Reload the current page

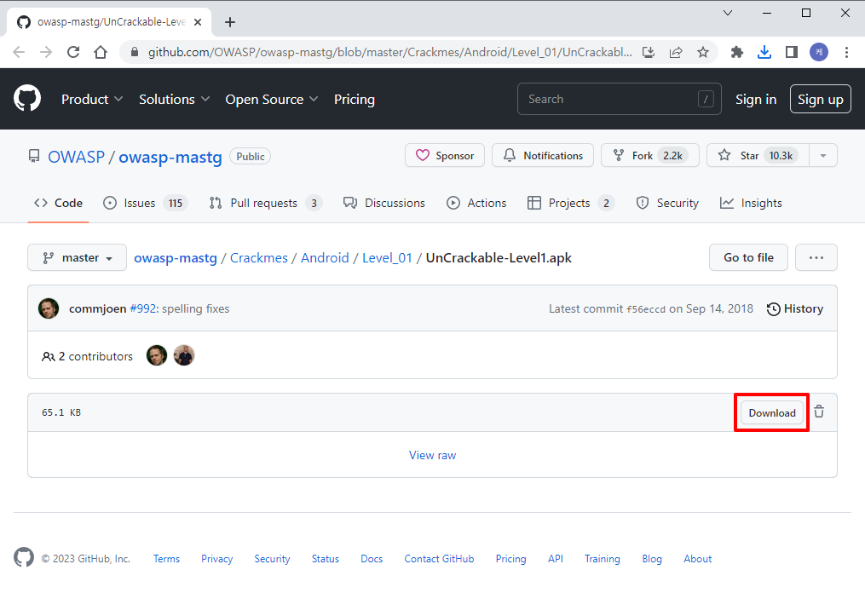72,52
